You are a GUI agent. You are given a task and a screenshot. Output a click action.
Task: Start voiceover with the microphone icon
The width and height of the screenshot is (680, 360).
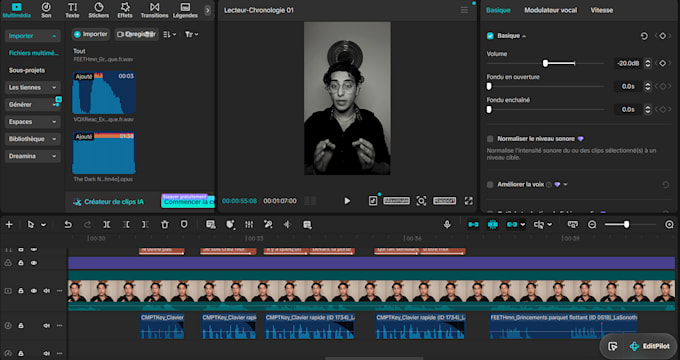click(447, 224)
